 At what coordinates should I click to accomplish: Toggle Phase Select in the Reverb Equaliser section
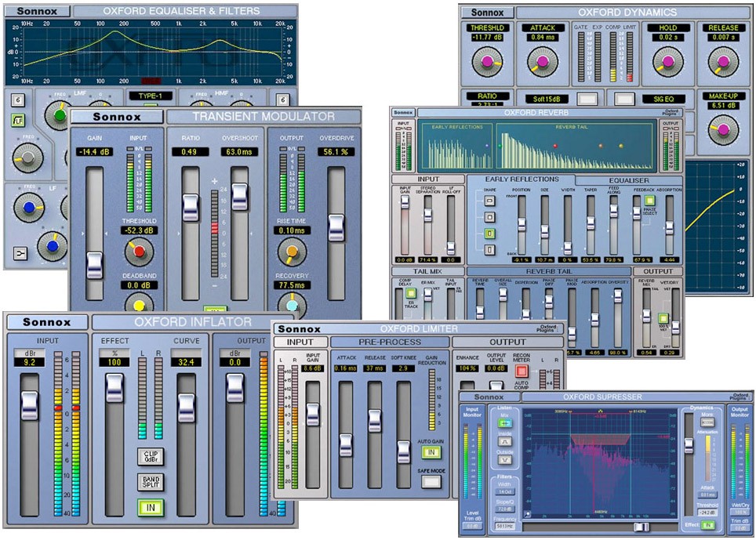[650, 201]
